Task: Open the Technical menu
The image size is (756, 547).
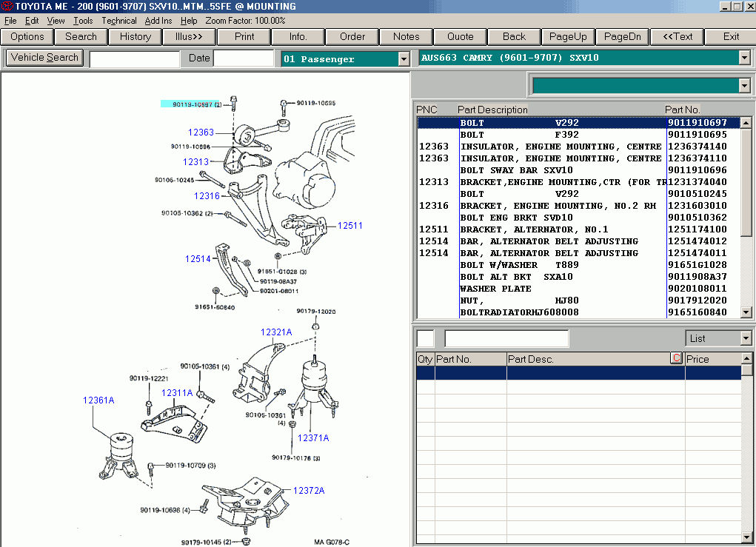Action: click(x=118, y=21)
